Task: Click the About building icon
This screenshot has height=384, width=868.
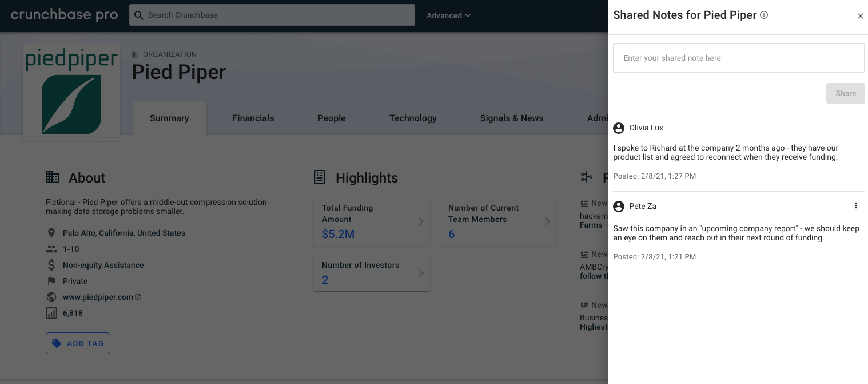Action: click(53, 177)
